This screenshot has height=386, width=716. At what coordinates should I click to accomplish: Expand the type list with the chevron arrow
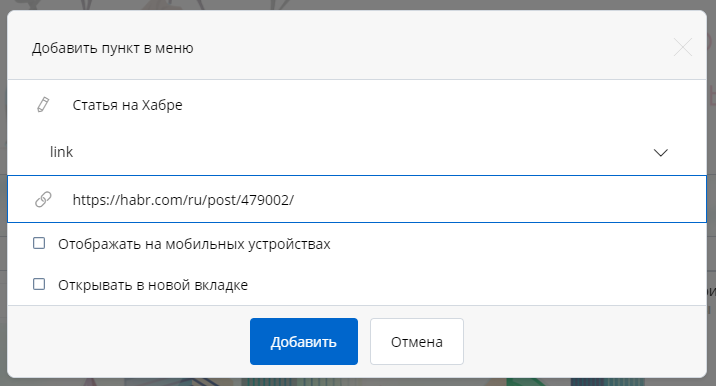(660, 152)
